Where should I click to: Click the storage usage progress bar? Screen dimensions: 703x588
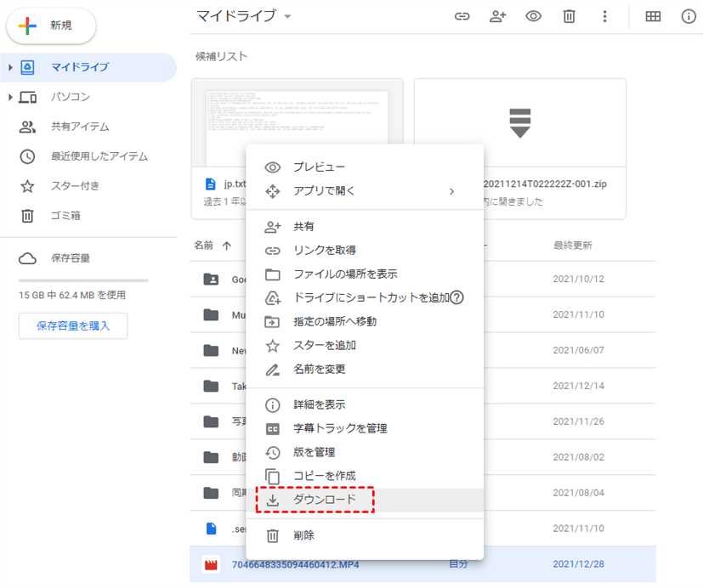point(83,280)
